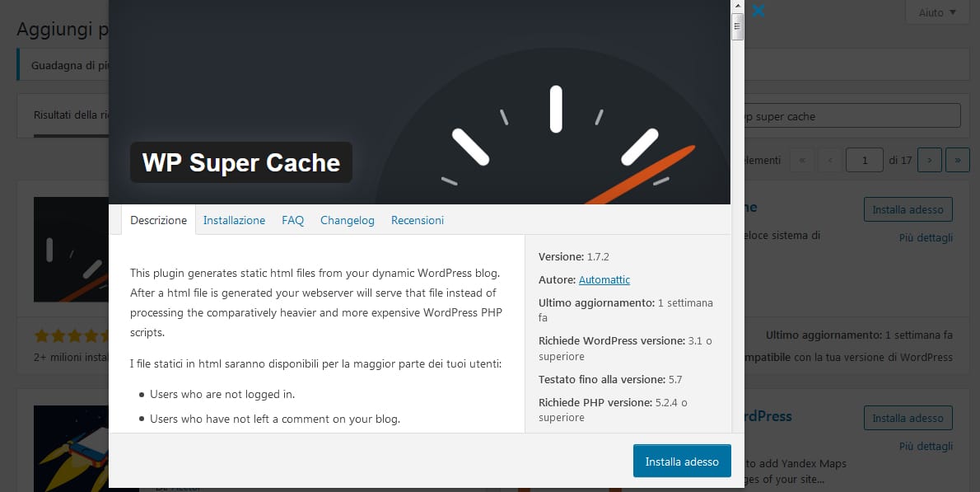This screenshot has width=980, height=492.
Task: Click 'Richiede PHP versione: 5.2.4' text
Action: (x=613, y=410)
